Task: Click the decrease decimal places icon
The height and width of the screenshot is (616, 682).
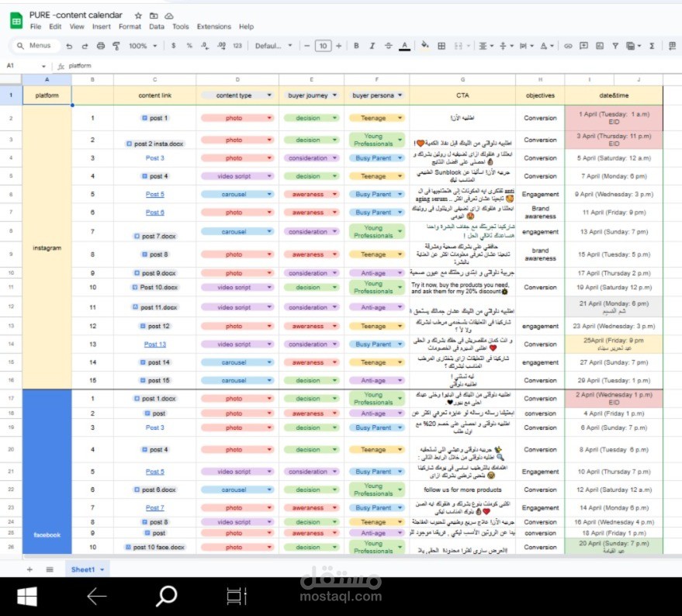Action: pyautogui.click(x=205, y=46)
